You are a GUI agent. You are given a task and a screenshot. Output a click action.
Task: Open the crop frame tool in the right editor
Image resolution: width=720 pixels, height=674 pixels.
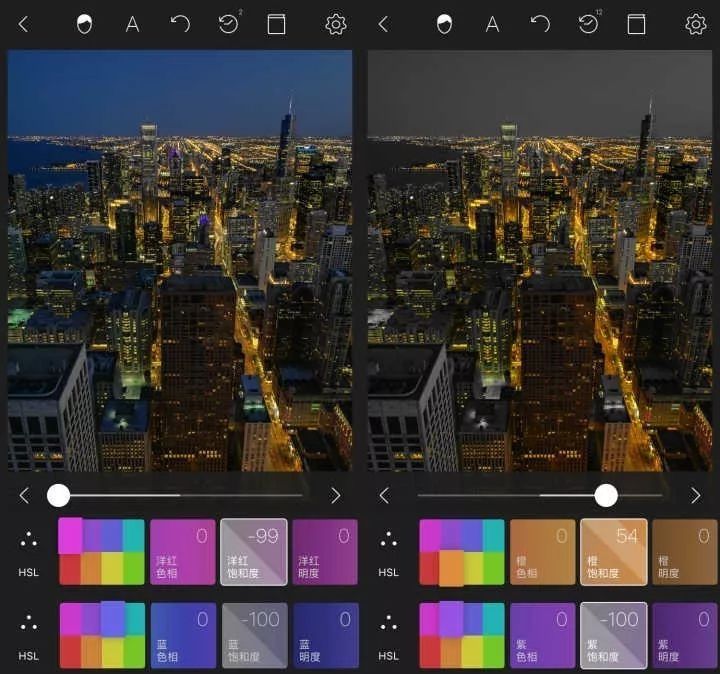(636, 24)
